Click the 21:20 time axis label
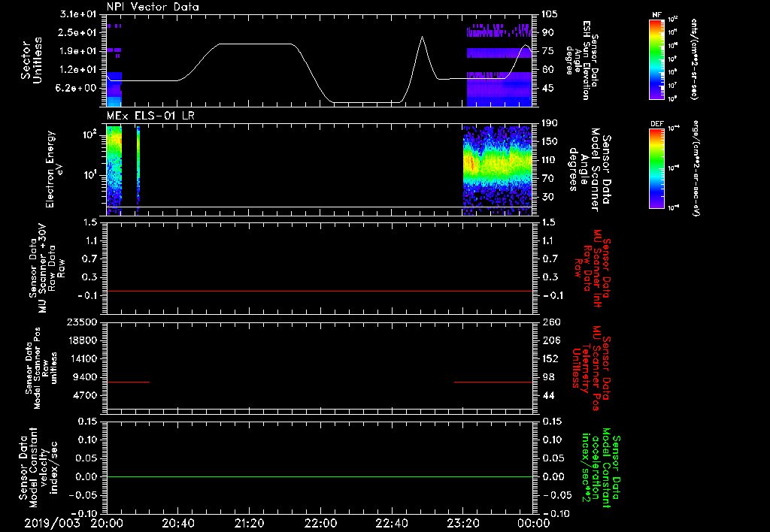Viewport: 770px width, 532px height. (x=249, y=523)
